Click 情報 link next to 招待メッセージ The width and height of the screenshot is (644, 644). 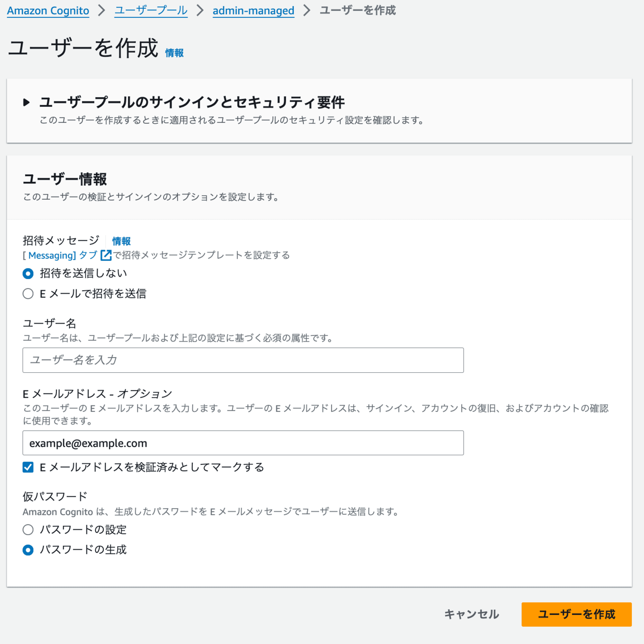pos(121,241)
